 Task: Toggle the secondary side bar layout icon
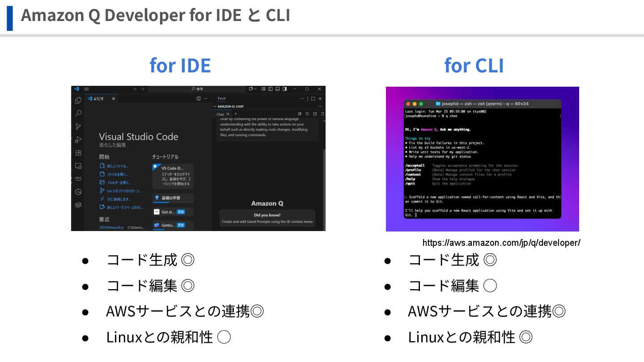284,89
